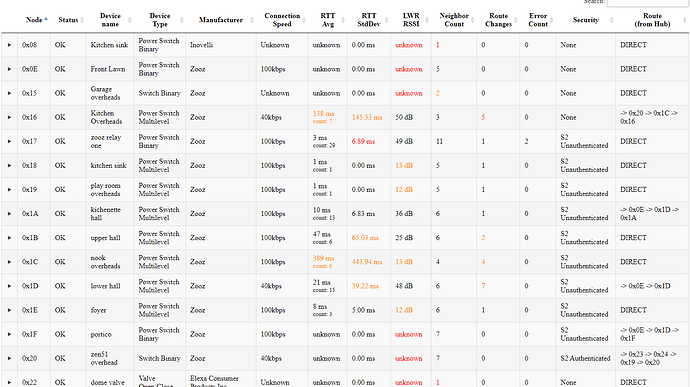Select the 'play room overheads' device name
Screen dimensions: 690x387
tap(106, 190)
